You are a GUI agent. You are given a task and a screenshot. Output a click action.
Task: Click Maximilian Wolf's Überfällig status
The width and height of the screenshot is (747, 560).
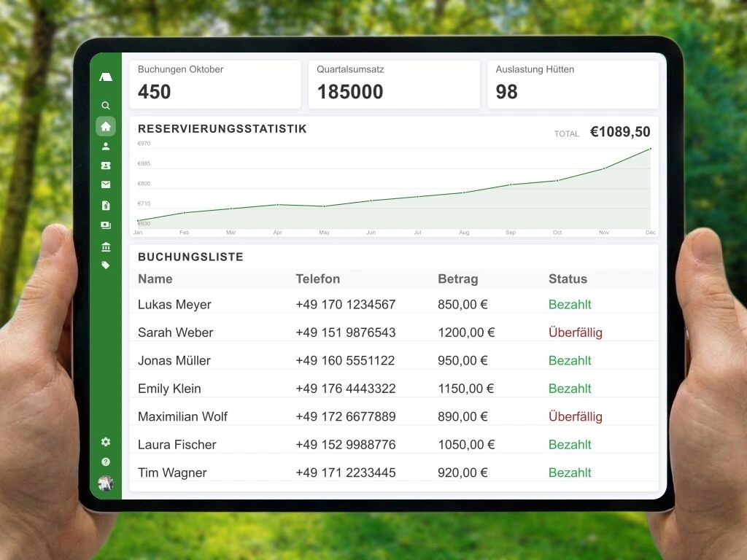[x=575, y=417]
